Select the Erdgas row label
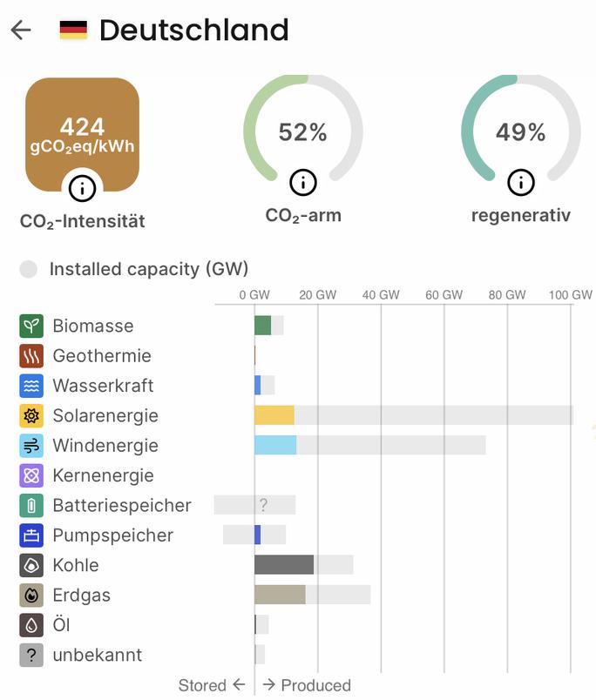This screenshot has width=596, height=700. coord(81,596)
